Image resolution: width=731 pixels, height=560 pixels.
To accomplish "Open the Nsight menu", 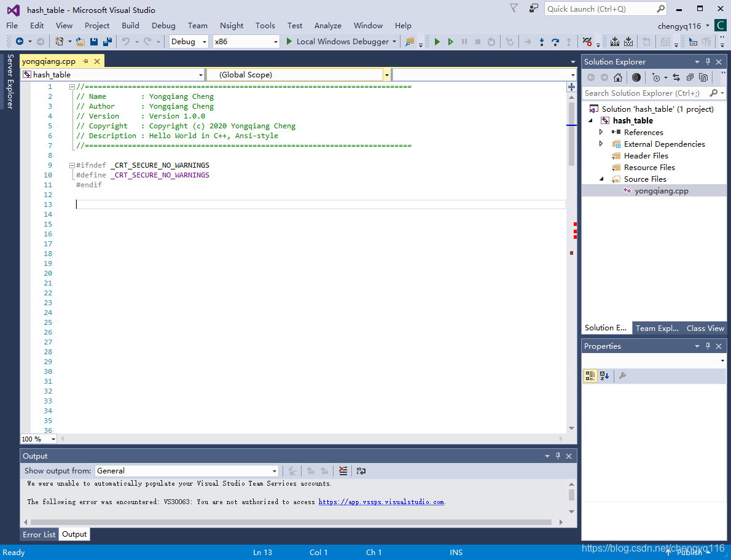I will tap(232, 26).
